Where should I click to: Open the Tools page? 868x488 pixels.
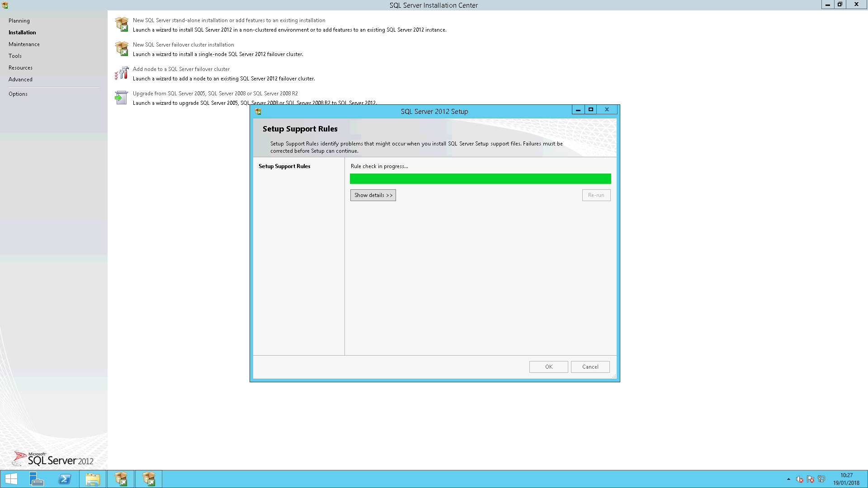(15, 56)
